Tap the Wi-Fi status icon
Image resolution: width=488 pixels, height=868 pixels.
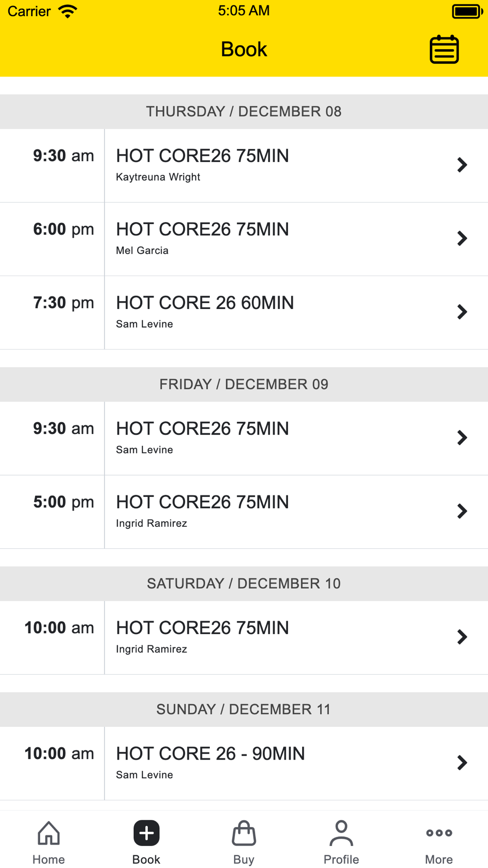pyautogui.click(x=67, y=11)
